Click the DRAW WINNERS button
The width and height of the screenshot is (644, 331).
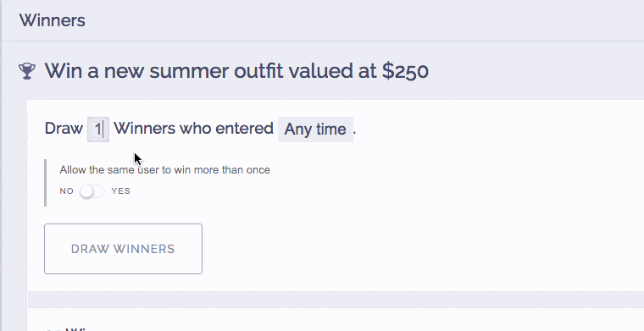pyautogui.click(x=123, y=249)
